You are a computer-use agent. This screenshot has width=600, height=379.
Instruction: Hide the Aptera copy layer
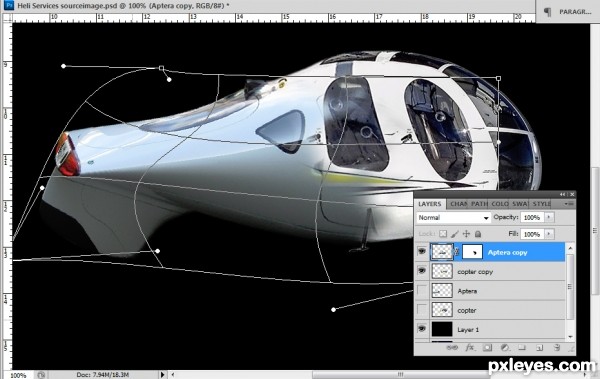422,251
